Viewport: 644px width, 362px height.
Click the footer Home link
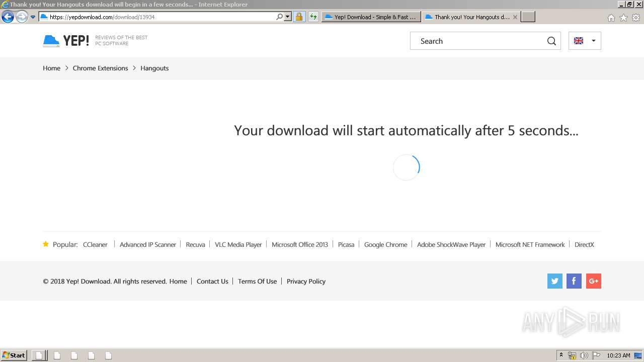click(x=178, y=282)
